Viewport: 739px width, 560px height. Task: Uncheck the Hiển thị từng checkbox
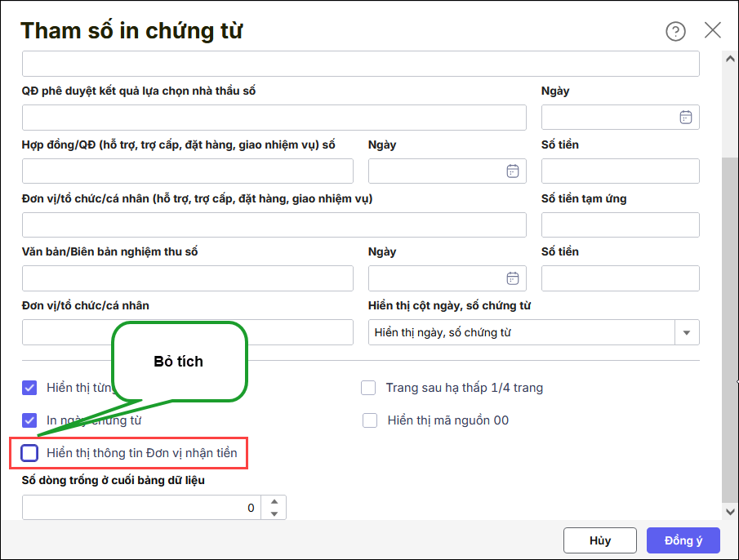coord(29,388)
